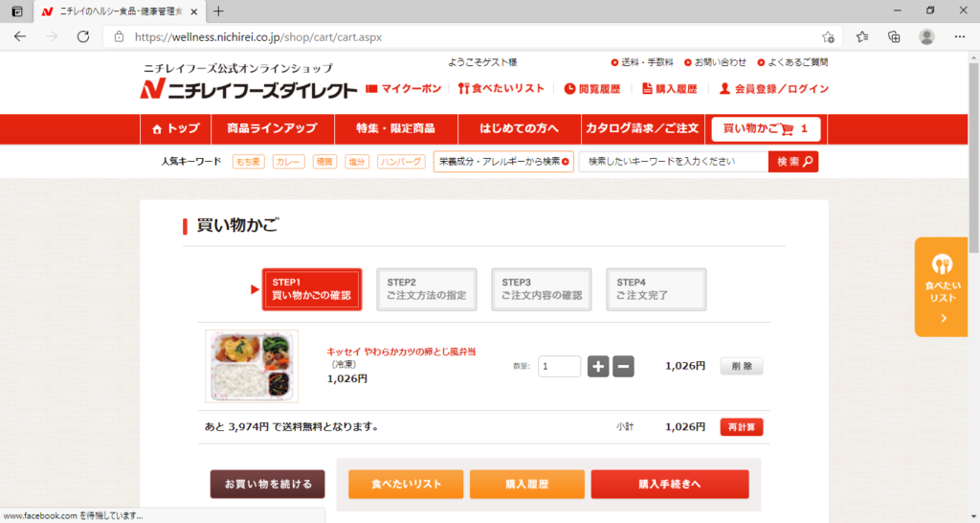Go back with the browser back arrow

point(20,37)
